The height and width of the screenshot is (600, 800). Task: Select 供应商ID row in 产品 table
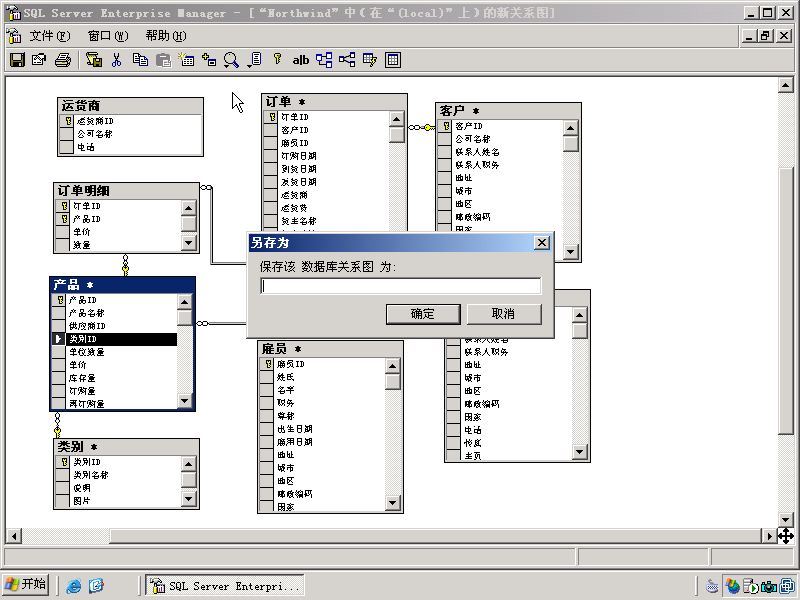pos(115,326)
